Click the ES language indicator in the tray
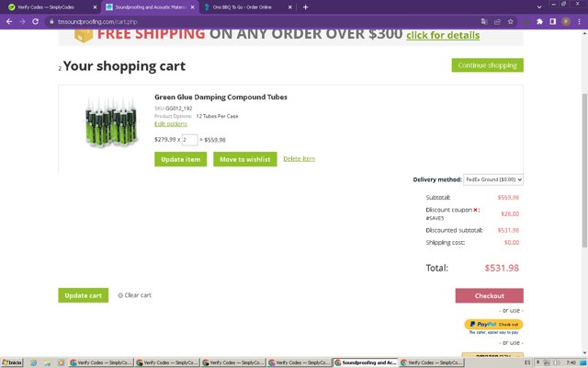Viewport: 588px width, 368px height. point(527,362)
